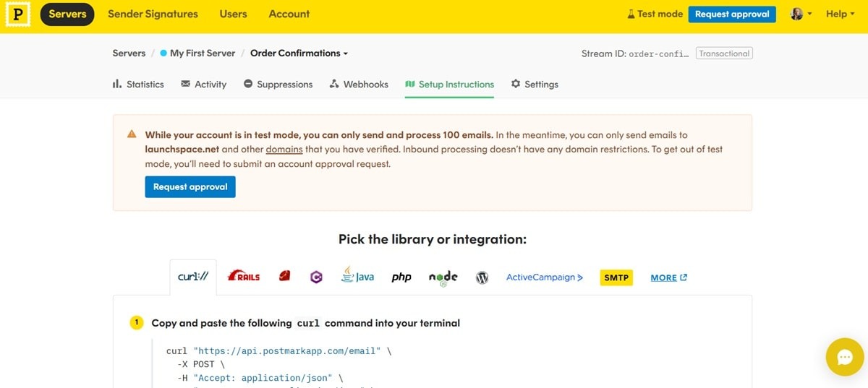
Task: Select the Rails library icon
Action: coord(243,277)
